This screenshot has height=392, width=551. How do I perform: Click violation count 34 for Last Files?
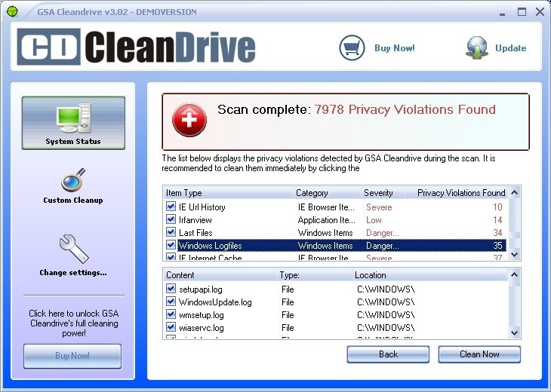497,233
